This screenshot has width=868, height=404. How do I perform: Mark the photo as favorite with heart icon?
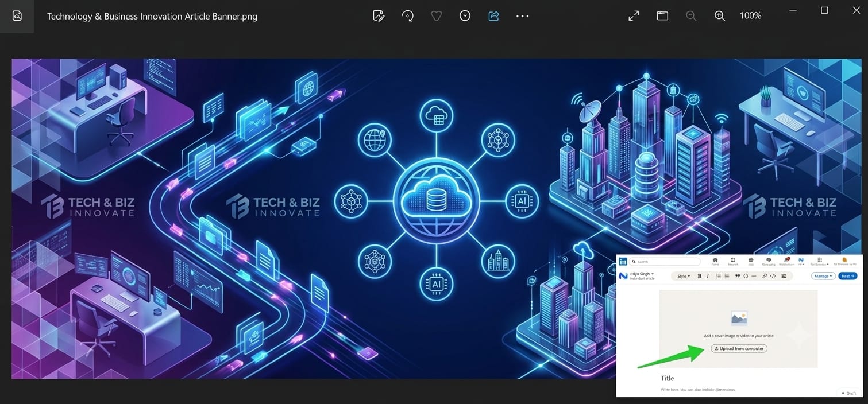[x=437, y=16]
